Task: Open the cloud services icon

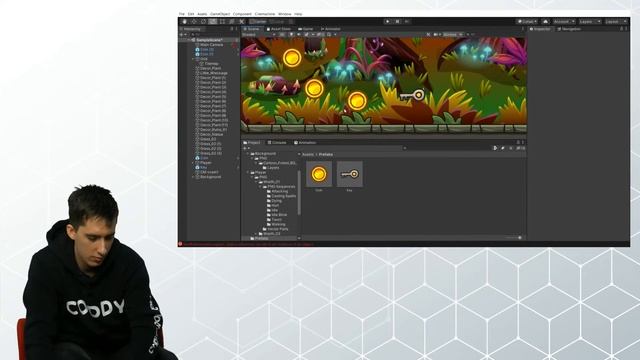Action: (x=545, y=22)
